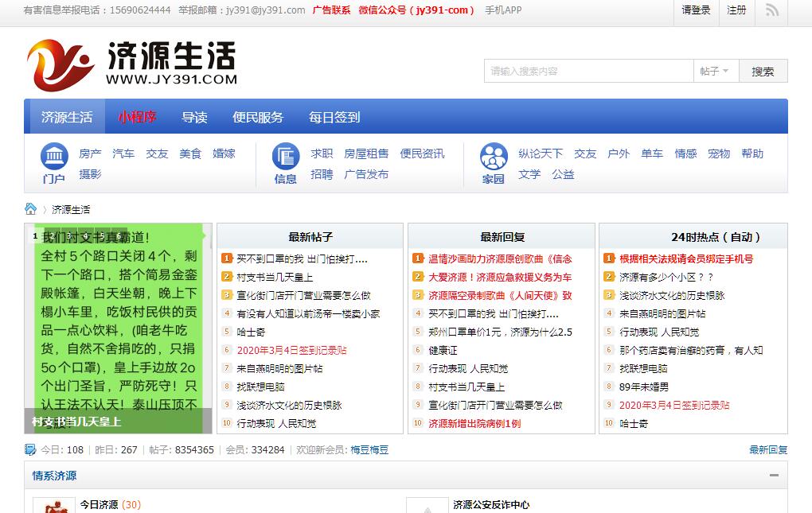
Task: Click the 家园 people icon
Action: pos(494,156)
